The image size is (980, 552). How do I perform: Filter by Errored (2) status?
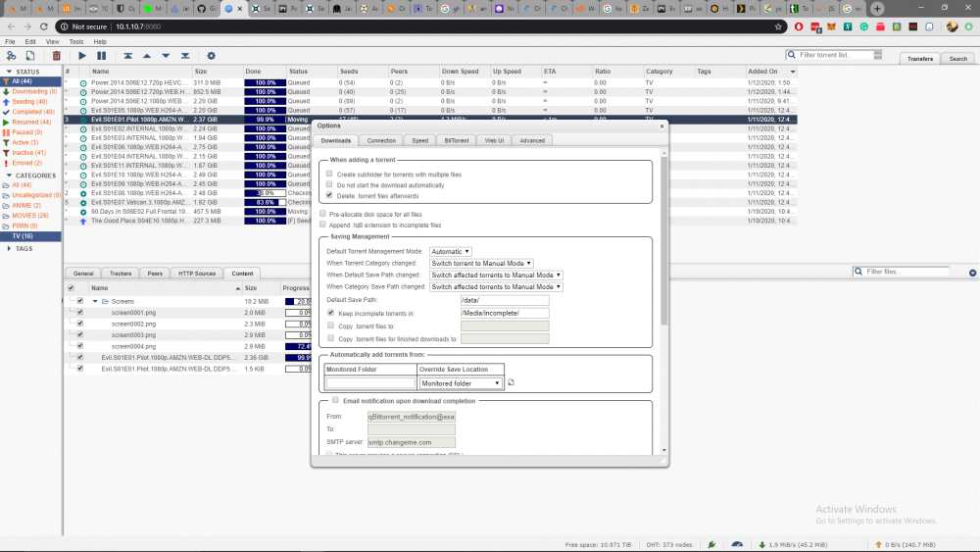coord(26,163)
